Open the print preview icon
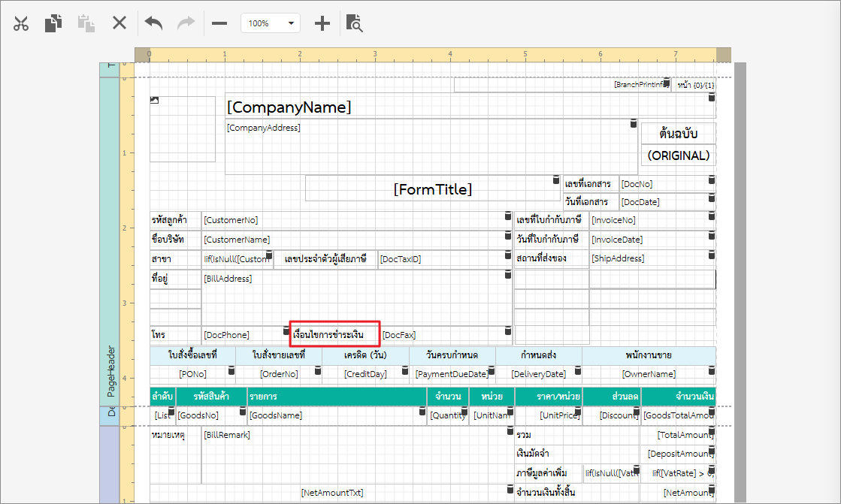 click(354, 23)
